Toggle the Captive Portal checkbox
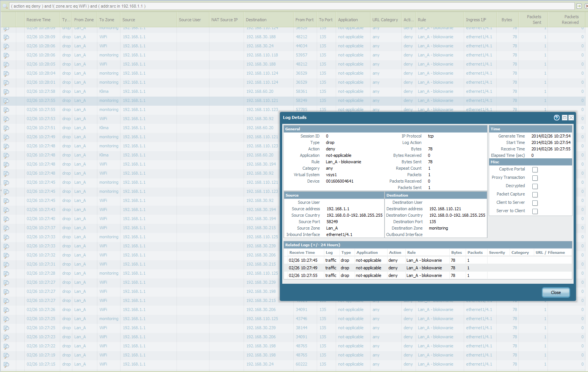Viewport: 588px width, 372px height. tap(535, 170)
